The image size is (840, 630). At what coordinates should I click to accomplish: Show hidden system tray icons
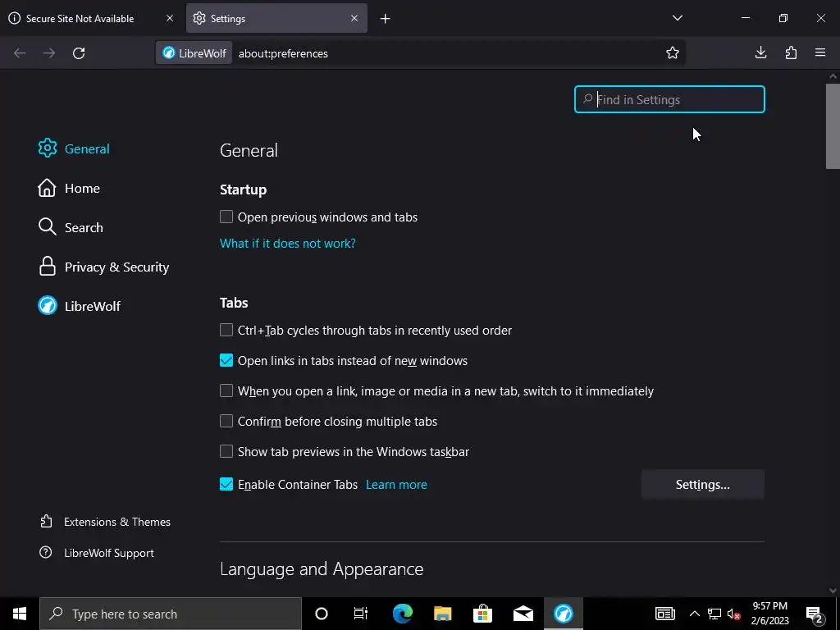coord(694,614)
